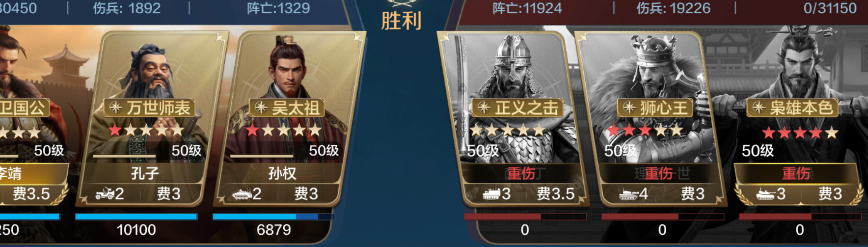
Task: Click the 胜利 victory label
Action: 401,21
